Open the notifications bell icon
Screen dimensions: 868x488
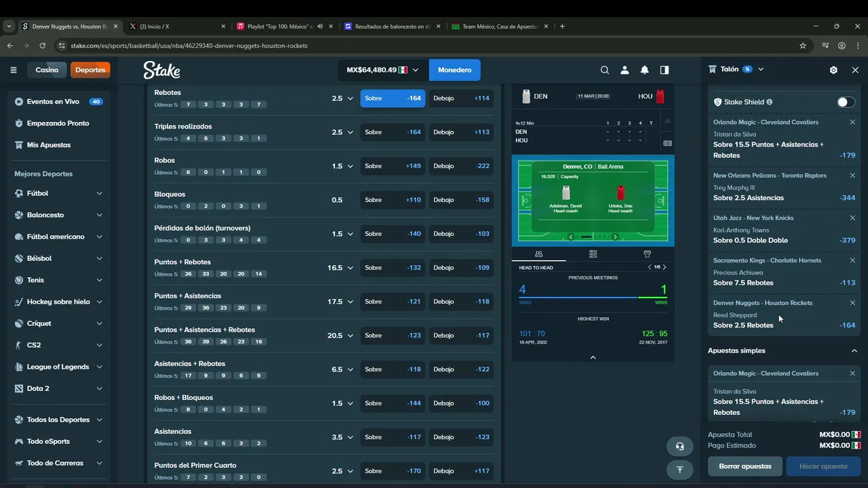pos(644,70)
